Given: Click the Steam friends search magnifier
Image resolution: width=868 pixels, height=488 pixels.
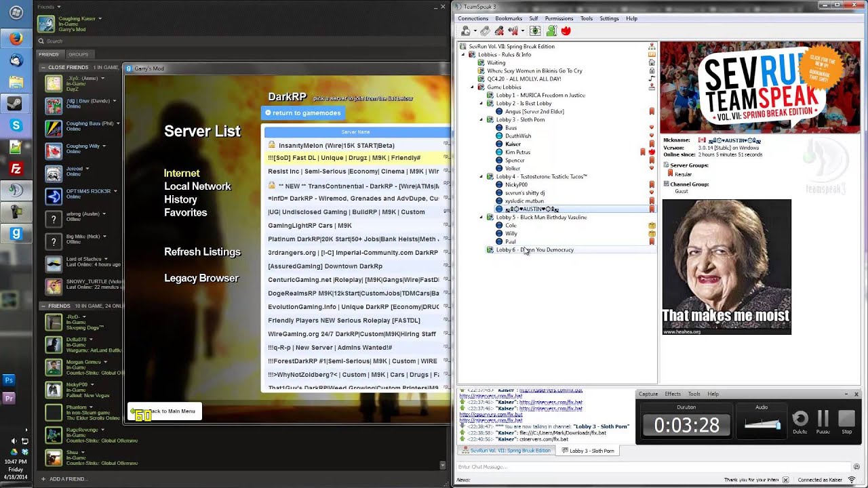Looking at the screenshot, I should tap(41, 41).
